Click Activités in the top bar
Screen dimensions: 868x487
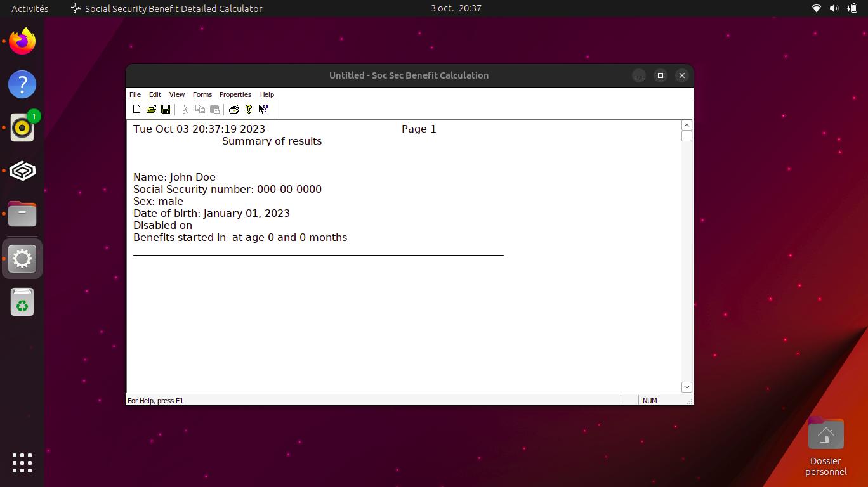click(x=29, y=8)
